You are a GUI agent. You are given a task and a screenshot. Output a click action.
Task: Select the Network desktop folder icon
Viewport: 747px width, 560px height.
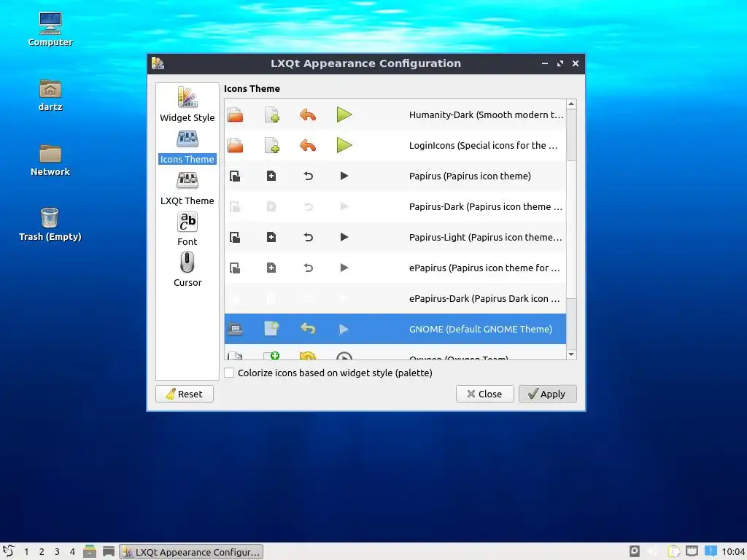[50, 160]
